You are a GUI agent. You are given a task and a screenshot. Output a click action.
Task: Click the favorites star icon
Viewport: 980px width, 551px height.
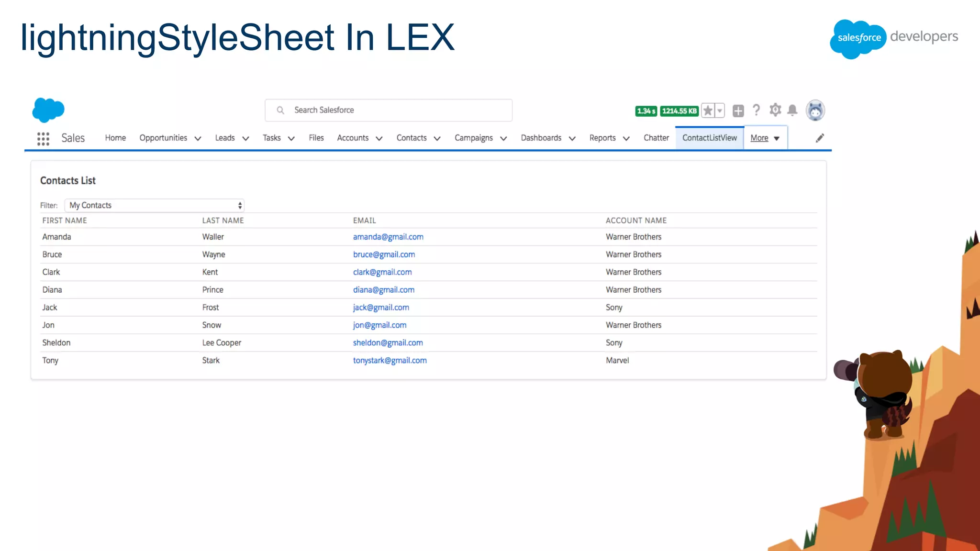(x=708, y=111)
